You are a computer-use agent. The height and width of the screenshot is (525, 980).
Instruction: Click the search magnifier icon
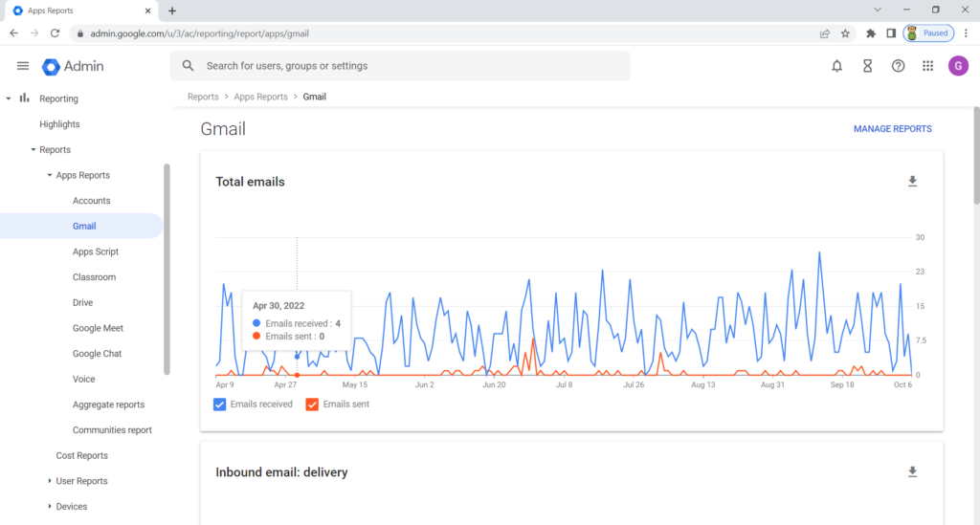pyautogui.click(x=189, y=66)
